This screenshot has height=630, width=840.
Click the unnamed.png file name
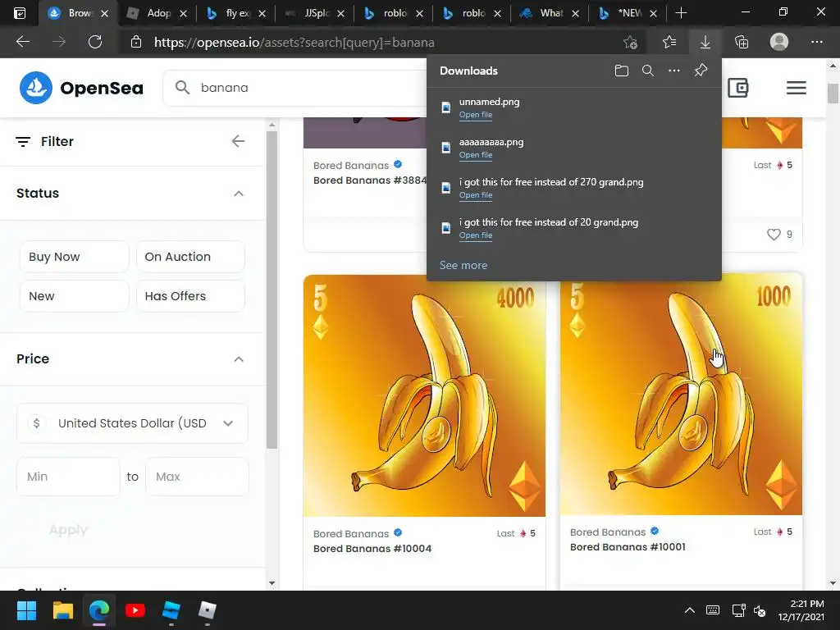489,102
